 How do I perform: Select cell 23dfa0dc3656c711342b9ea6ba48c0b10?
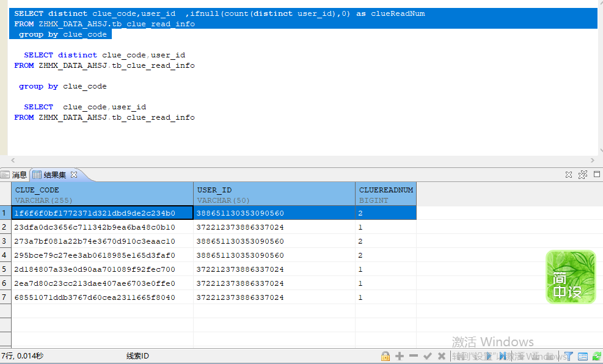[x=102, y=227]
